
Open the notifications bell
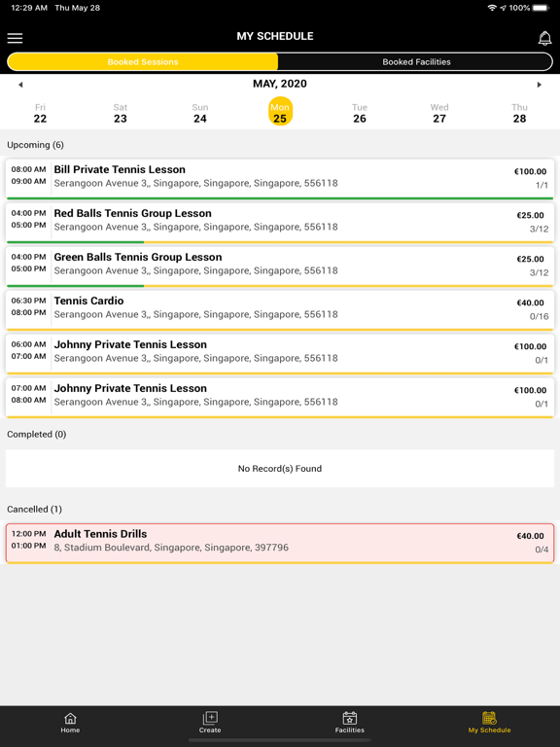pyautogui.click(x=544, y=38)
